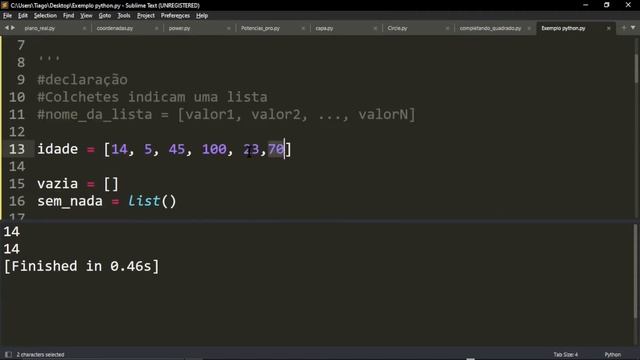
Task: Open the Edit menu
Action: (x=23, y=16)
